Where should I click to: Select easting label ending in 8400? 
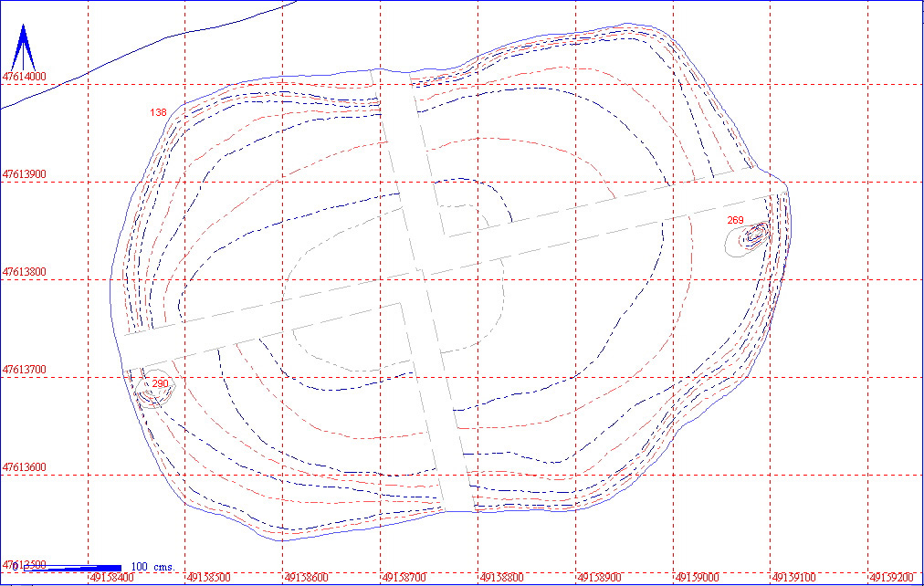[112, 578]
